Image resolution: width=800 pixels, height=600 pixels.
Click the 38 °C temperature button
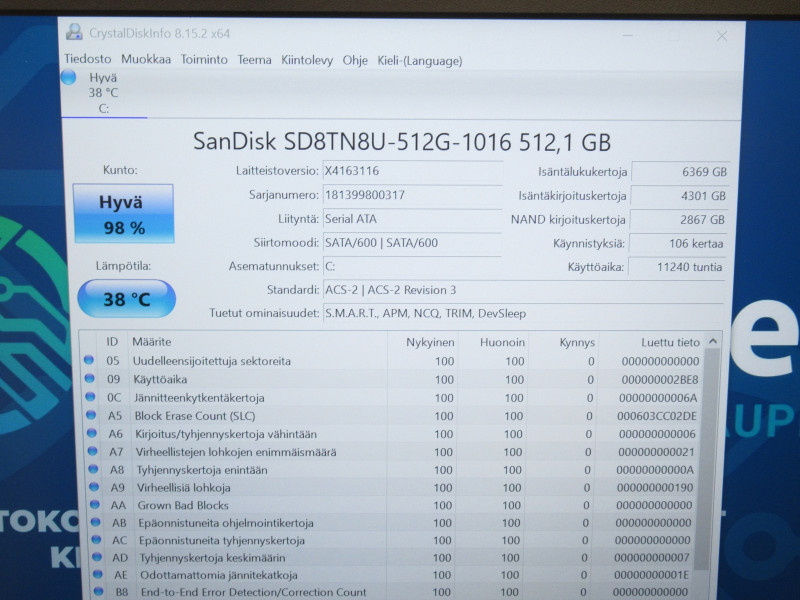point(127,298)
